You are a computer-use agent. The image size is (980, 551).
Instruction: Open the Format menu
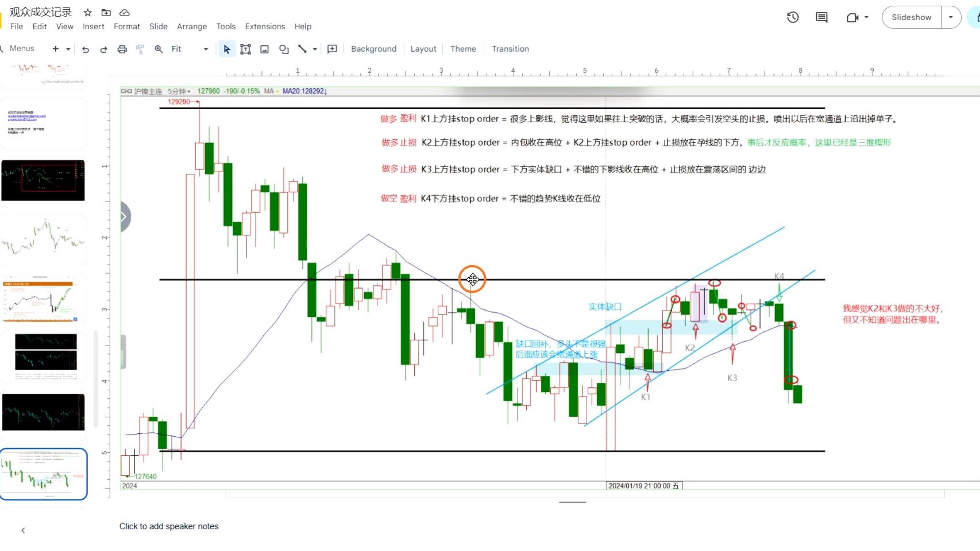127,26
